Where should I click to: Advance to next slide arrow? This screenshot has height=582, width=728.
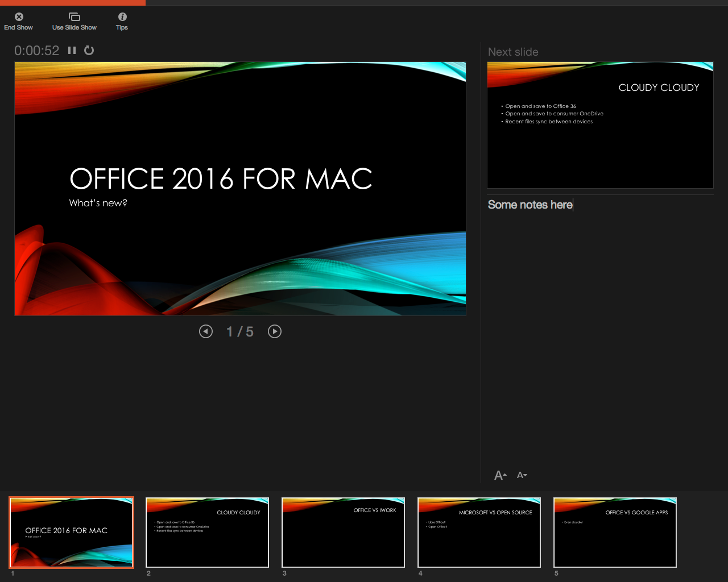(x=275, y=331)
